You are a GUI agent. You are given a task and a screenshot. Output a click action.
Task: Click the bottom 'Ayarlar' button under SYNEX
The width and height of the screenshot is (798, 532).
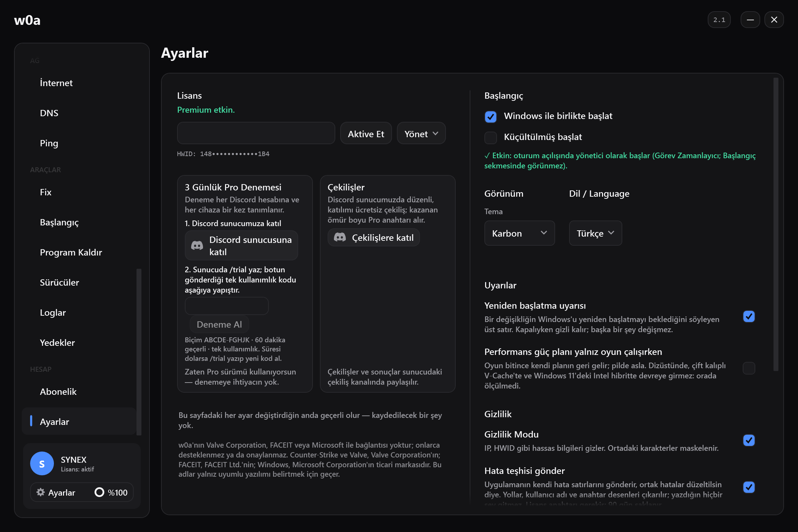56,492
